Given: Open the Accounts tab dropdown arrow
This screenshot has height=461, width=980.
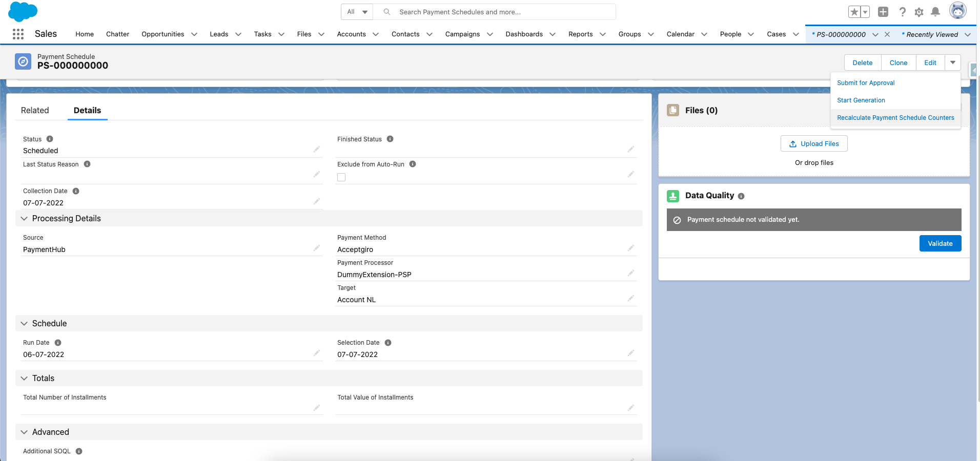Looking at the screenshot, I should 376,34.
